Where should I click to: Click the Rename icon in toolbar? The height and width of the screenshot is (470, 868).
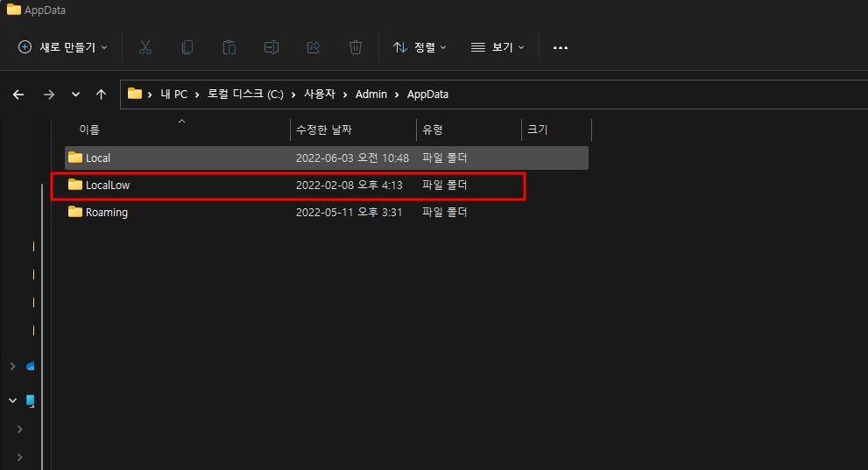[272, 47]
